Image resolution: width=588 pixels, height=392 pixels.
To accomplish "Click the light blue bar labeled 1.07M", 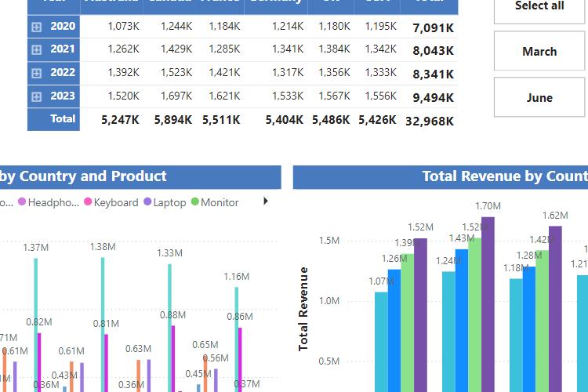I will pyautogui.click(x=381, y=342).
